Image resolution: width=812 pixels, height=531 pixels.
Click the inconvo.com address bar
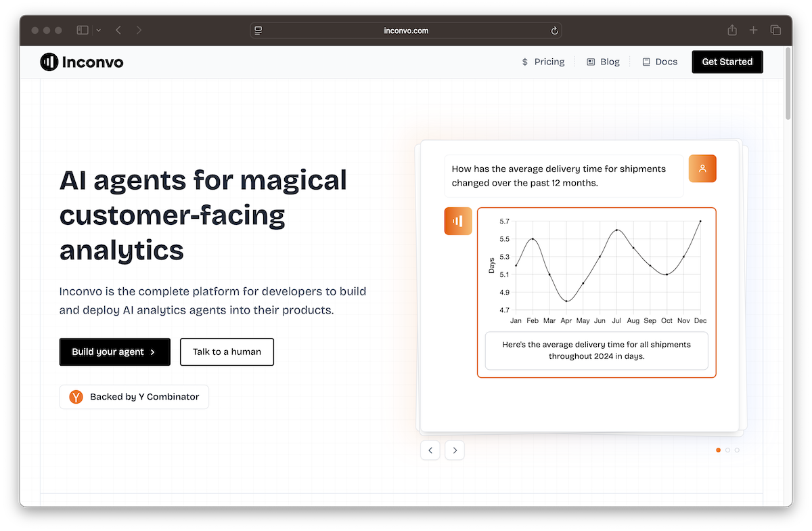[x=406, y=30]
